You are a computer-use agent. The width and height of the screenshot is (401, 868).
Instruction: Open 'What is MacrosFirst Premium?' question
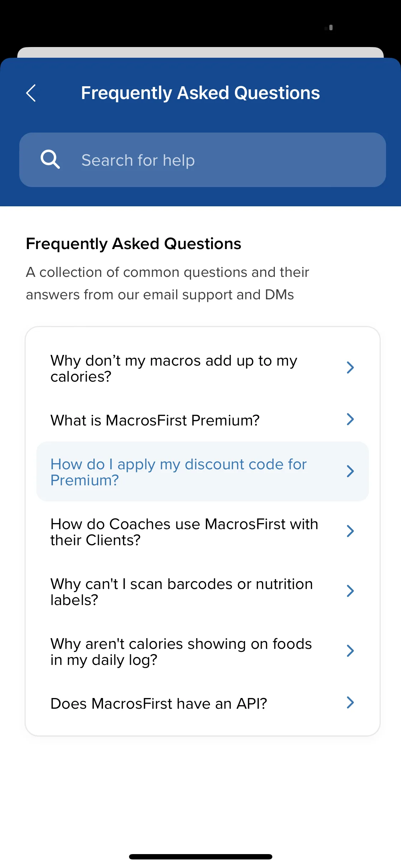[202, 420]
